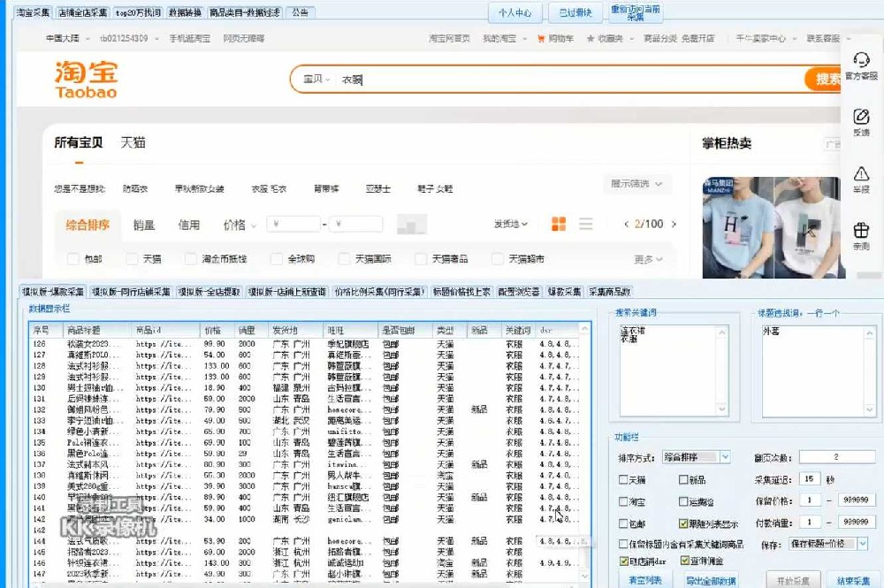This screenshot has height=588, width=884.
Task: Open the 公告 tab
Action: click(x=301, y=12)
